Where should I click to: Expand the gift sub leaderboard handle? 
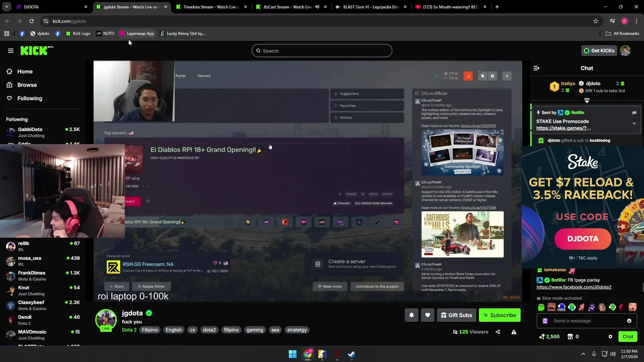[587, 101]
